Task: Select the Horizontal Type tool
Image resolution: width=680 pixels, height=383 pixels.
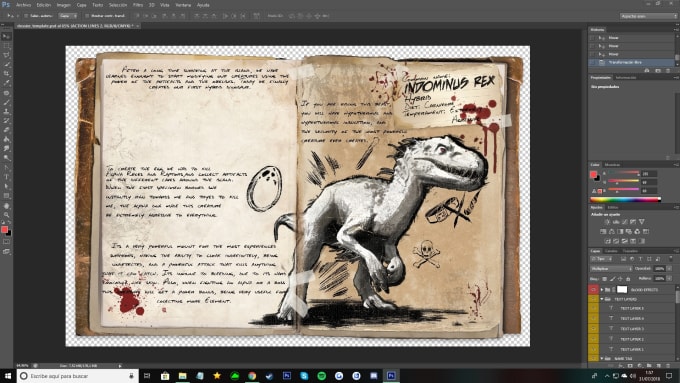Action: (x=6, y=177)
